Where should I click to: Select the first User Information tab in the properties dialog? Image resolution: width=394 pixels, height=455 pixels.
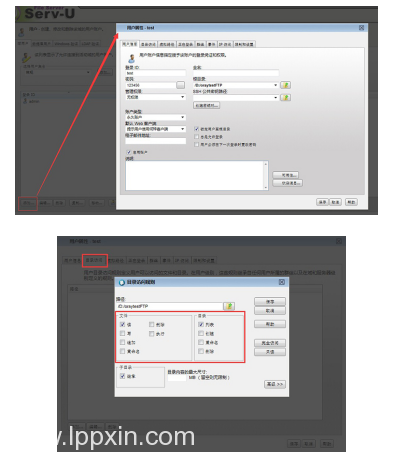[x=130, y=44]
